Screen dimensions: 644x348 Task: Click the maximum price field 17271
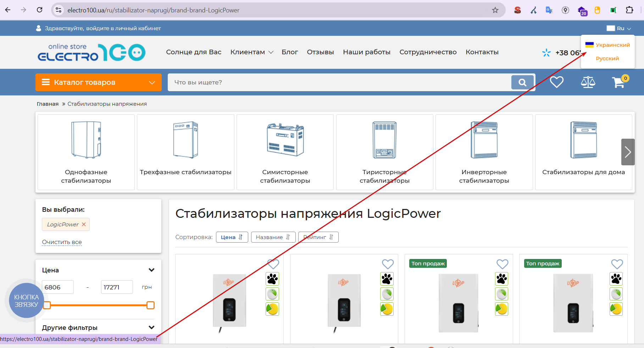[117, 287]
